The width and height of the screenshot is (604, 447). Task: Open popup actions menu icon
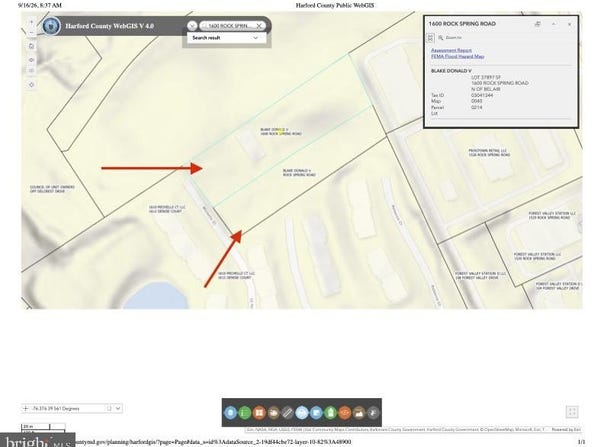click(x=431, y=38)
